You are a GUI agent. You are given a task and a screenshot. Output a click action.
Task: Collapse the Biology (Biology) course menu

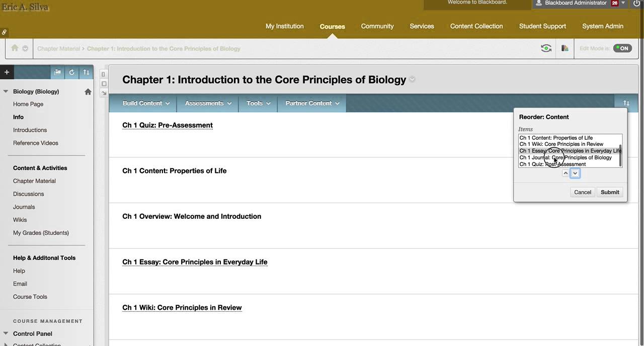[6, 92]
